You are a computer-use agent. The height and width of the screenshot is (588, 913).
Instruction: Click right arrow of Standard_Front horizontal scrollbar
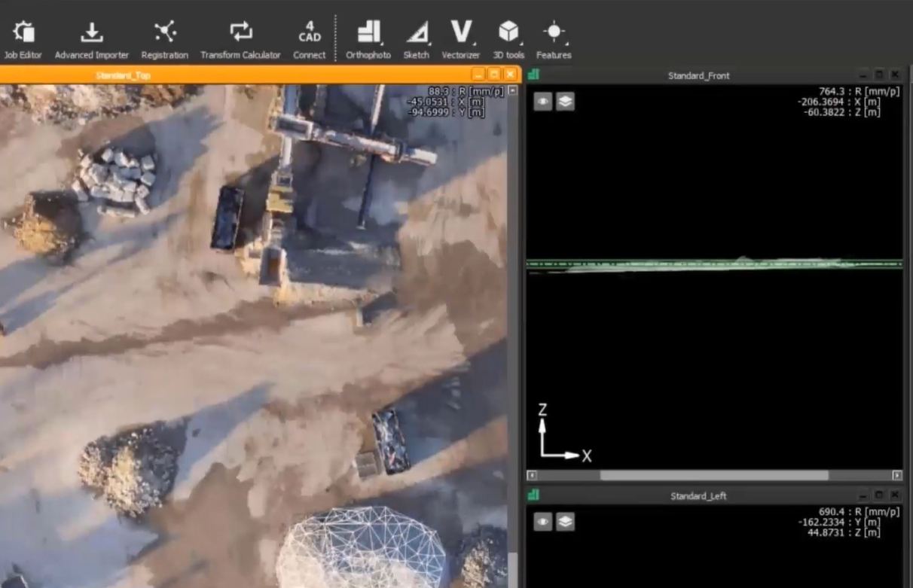(896, 475)
